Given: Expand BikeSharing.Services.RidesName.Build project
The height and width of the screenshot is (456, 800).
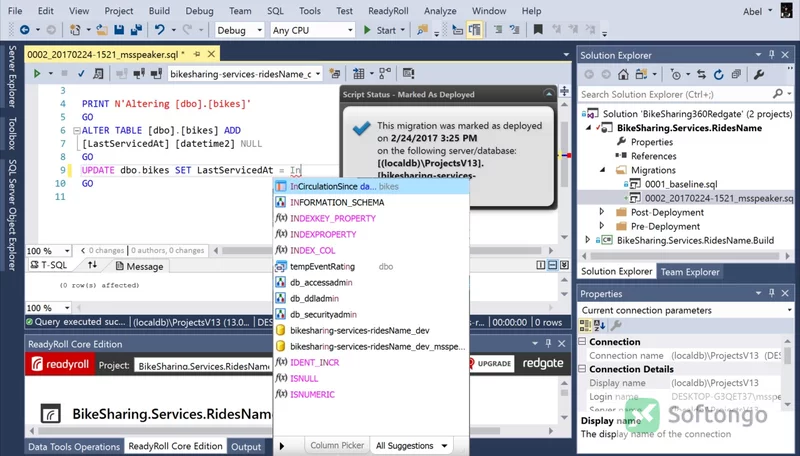Looking at the screenshot, I should pos(587,240).
